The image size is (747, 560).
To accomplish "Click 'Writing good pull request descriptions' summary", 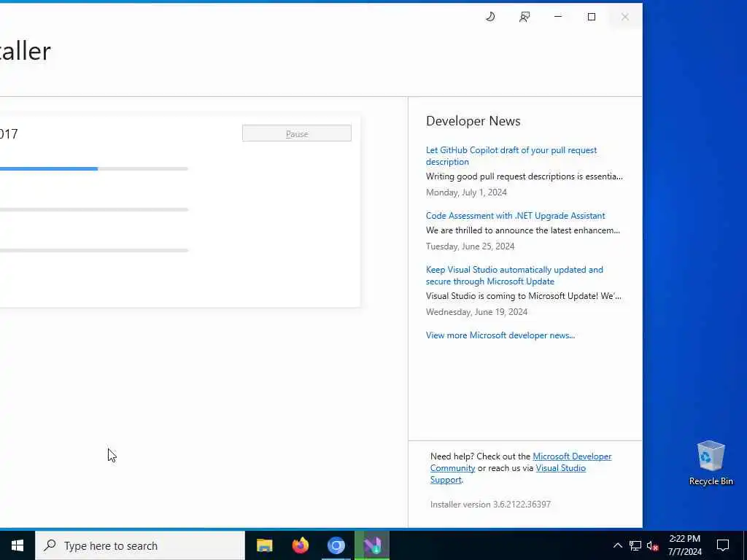I will pyautogui.click(x=524, y=176).
